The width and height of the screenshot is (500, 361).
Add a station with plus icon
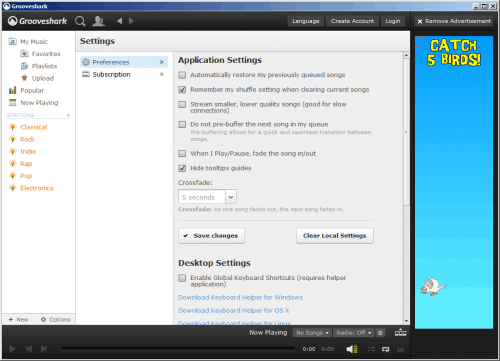[68, 115]
